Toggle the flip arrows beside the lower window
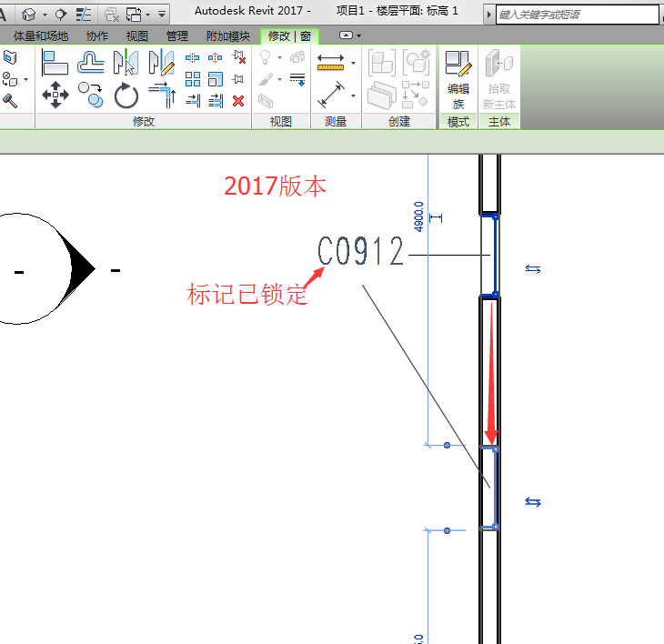 [533, 502]
